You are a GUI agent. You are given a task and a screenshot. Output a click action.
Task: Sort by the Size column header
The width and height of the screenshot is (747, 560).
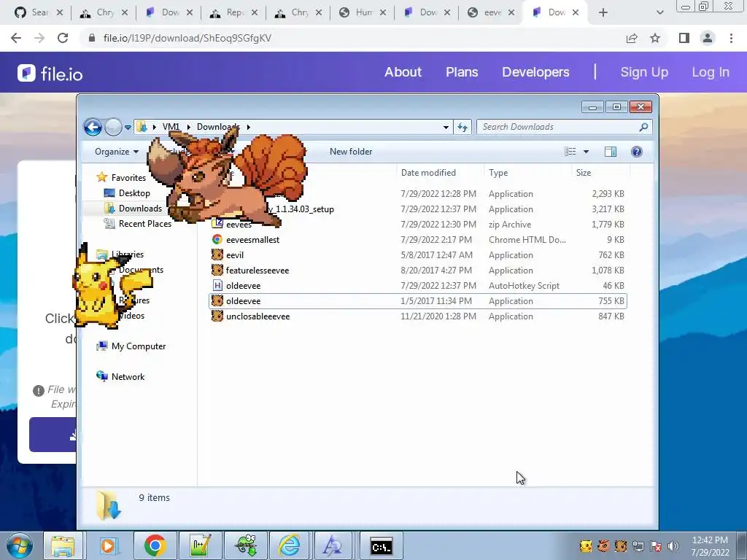coord(584,172)
